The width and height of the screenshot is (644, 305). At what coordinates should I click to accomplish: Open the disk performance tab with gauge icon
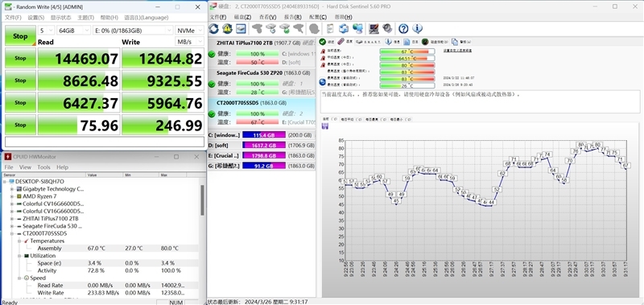tap(435, 42)
